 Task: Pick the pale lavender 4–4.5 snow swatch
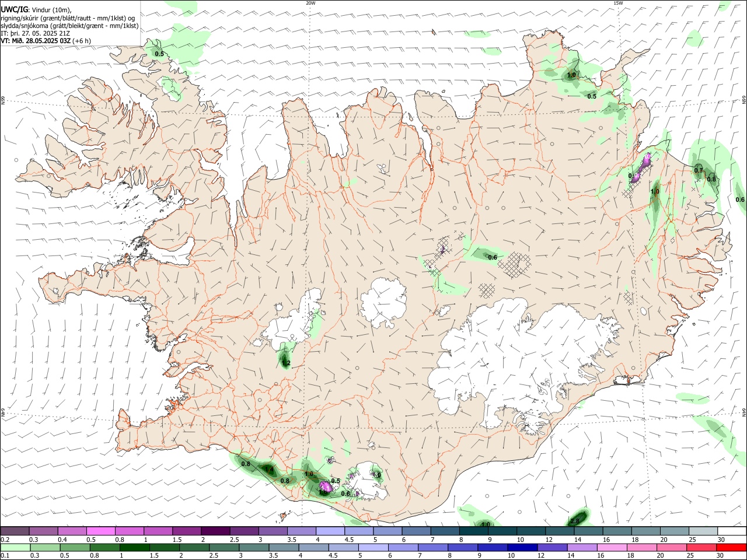click(x=330, y=531)
